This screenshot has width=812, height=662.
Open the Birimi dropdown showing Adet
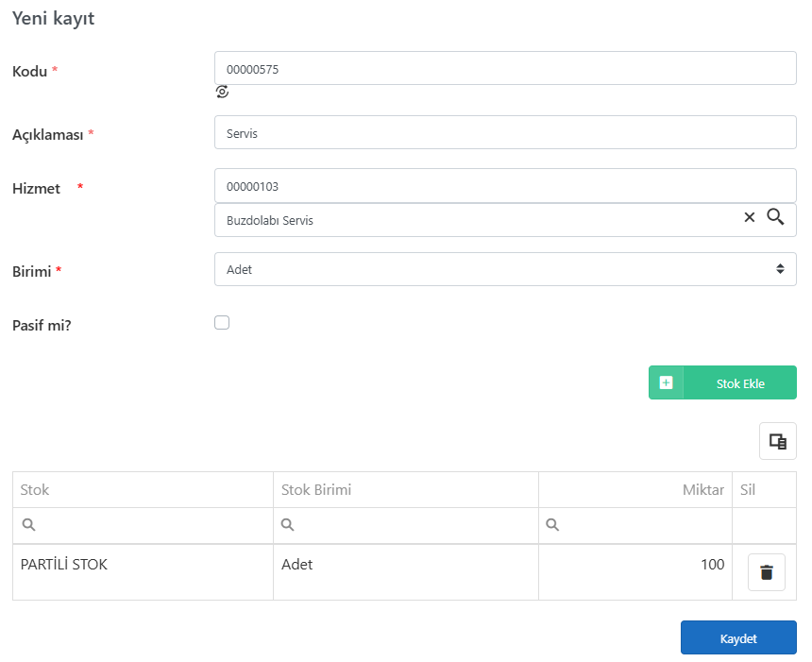click(505, 269)
